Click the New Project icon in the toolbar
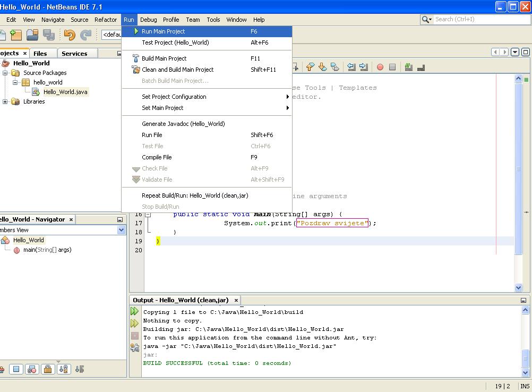Screen dimensions: 532x392 tap(16, 35)
